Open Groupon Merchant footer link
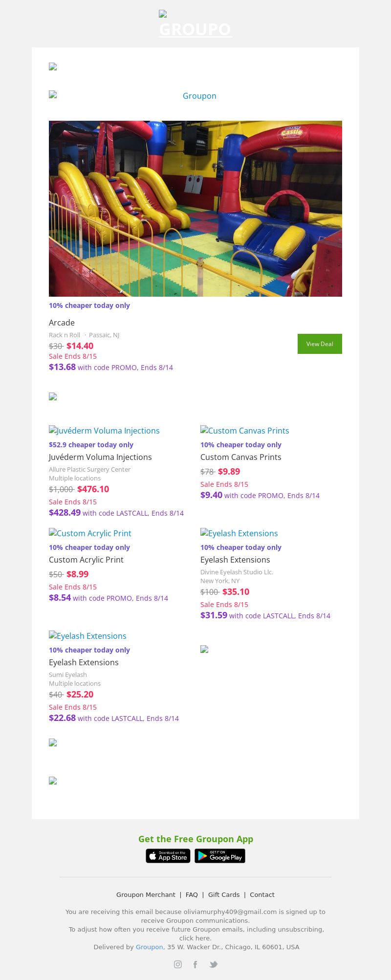This screenshot has width=391, height=980. click(x=146, y=894)
